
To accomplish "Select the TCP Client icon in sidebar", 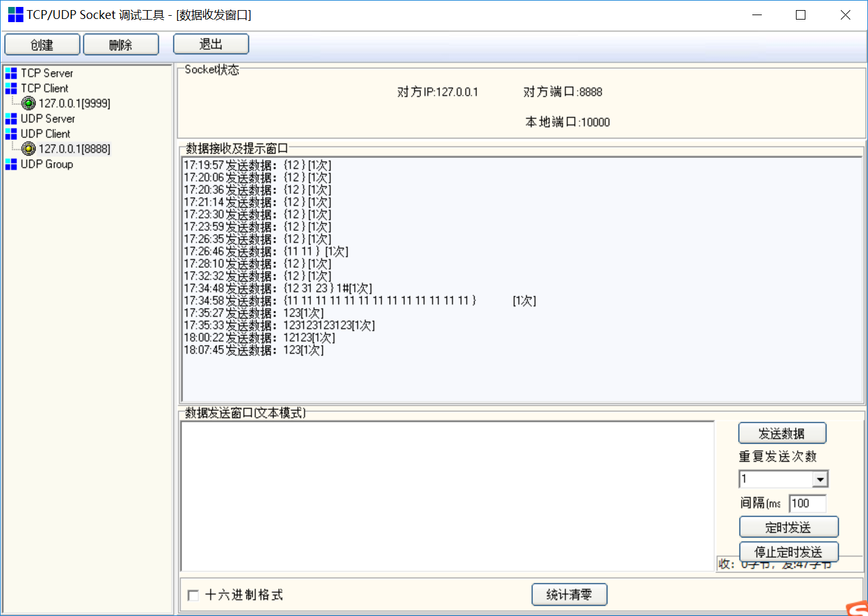I will coord(10,88).
